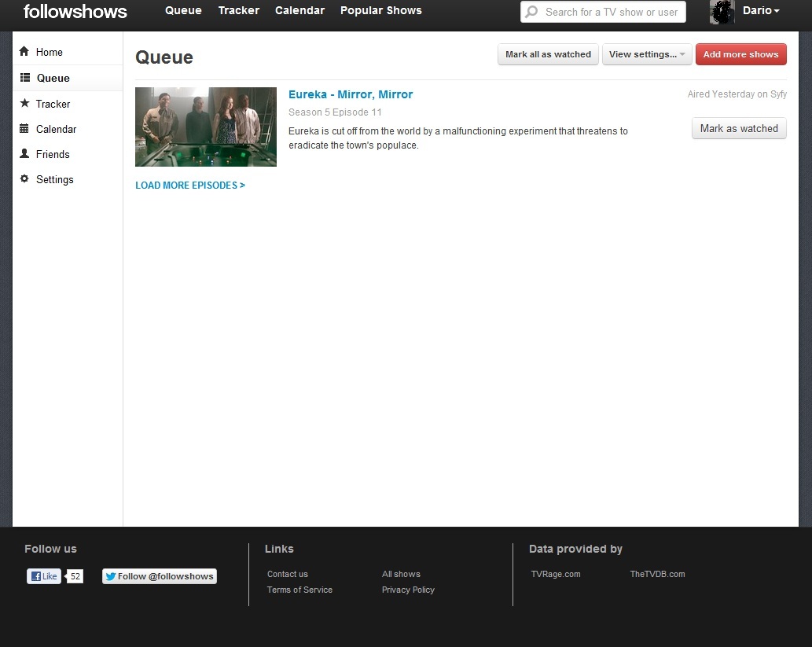Viewport: 812px width, 647px height.
Task: Select Home in the sidebar
Action: click(68, 52)
